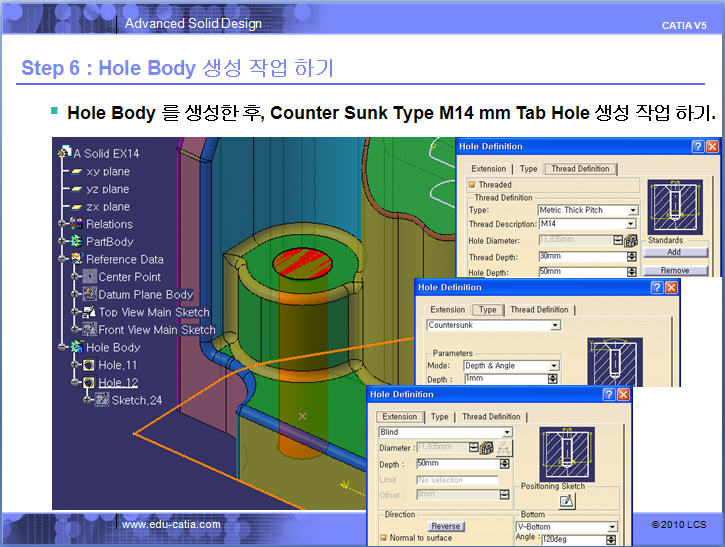Collapse the Reference Data tree node
This screenshot has height=547, width=725.
(x=61, y=259)
